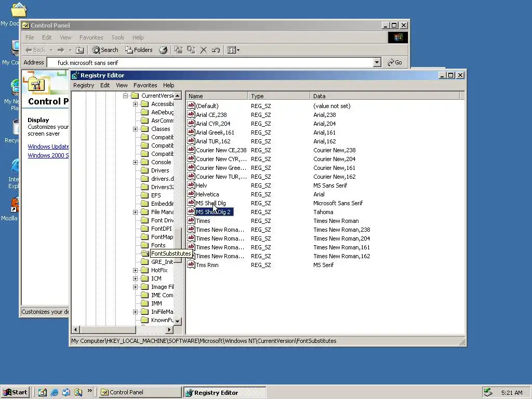Open the Address bar dropdown arrow
This screenshot has width=532, height=399.
coord(377,62)
